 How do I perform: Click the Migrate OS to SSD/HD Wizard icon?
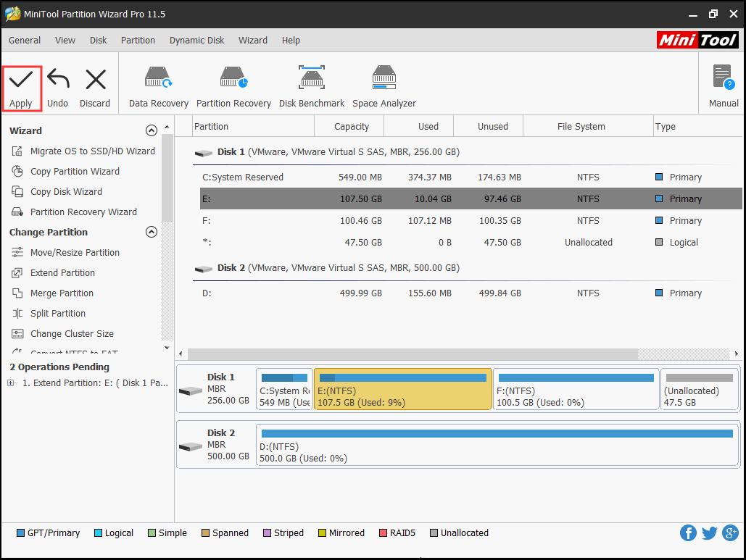coord(17,151)
